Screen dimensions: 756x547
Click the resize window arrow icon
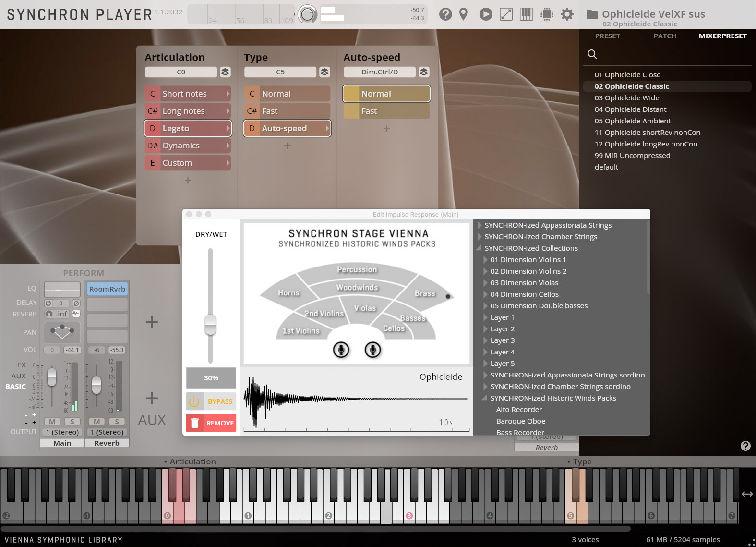506,14
